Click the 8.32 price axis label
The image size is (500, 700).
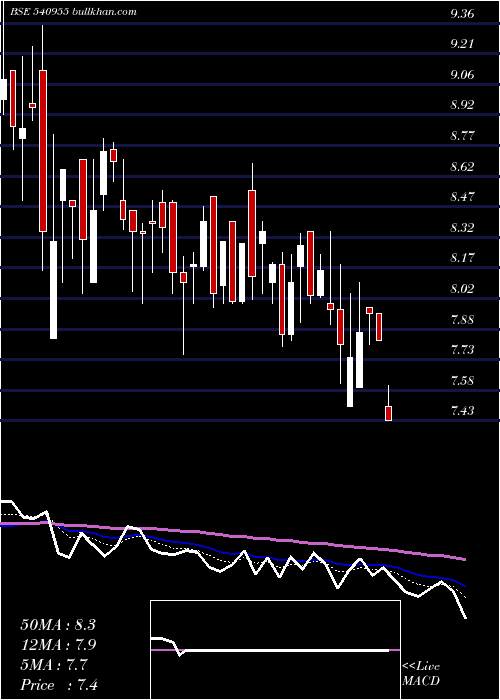462,228
